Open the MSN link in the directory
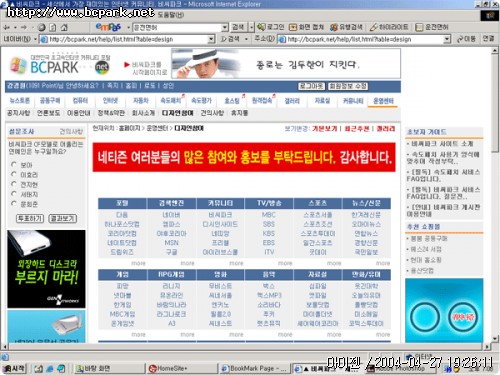The height and width of the screenshot is (375, 500). point(171,243)
